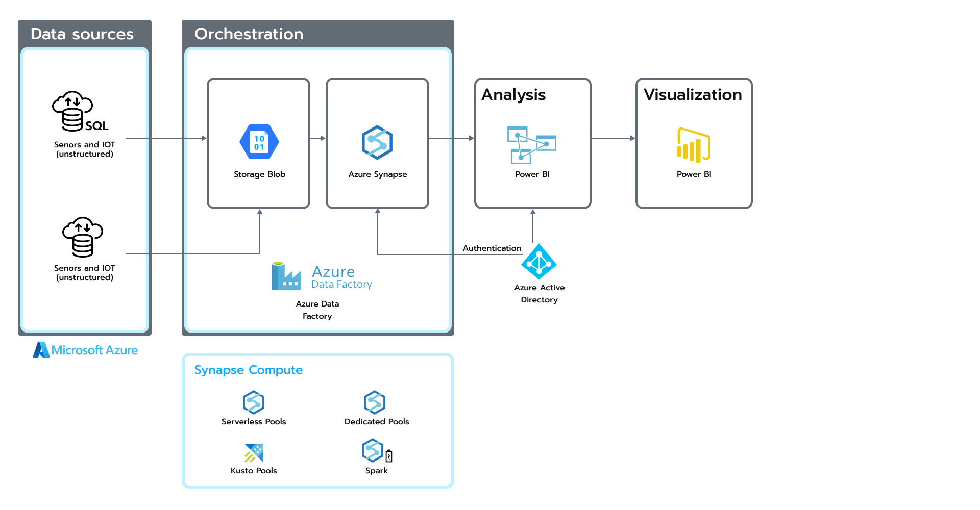
Task: Click the Microsoft Azure logo icon
Action: pos(41,350)
